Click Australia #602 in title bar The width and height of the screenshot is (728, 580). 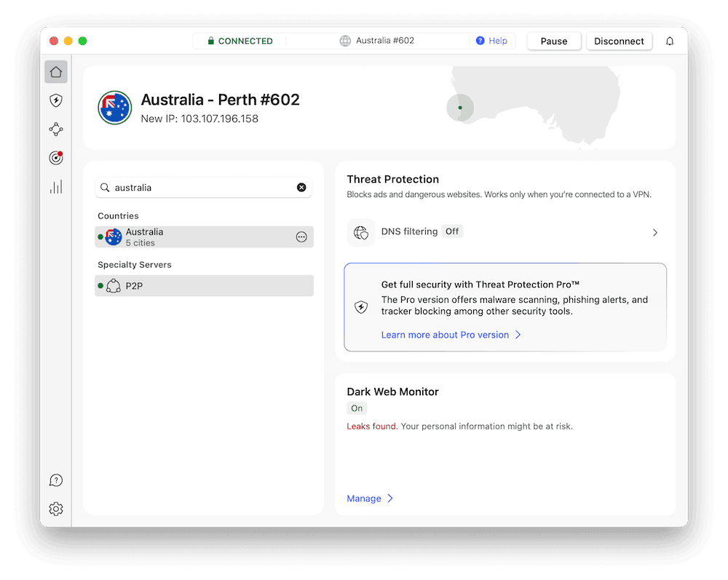point(385,41)
